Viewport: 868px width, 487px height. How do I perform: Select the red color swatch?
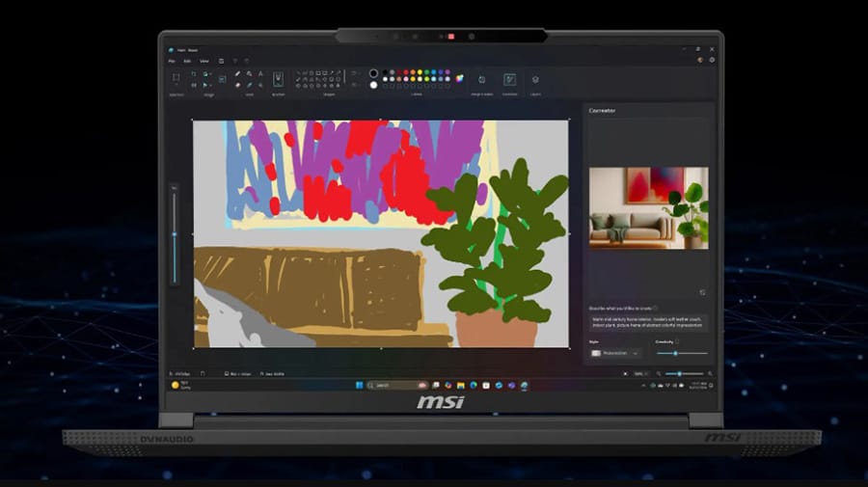click(x=406, y=72)
